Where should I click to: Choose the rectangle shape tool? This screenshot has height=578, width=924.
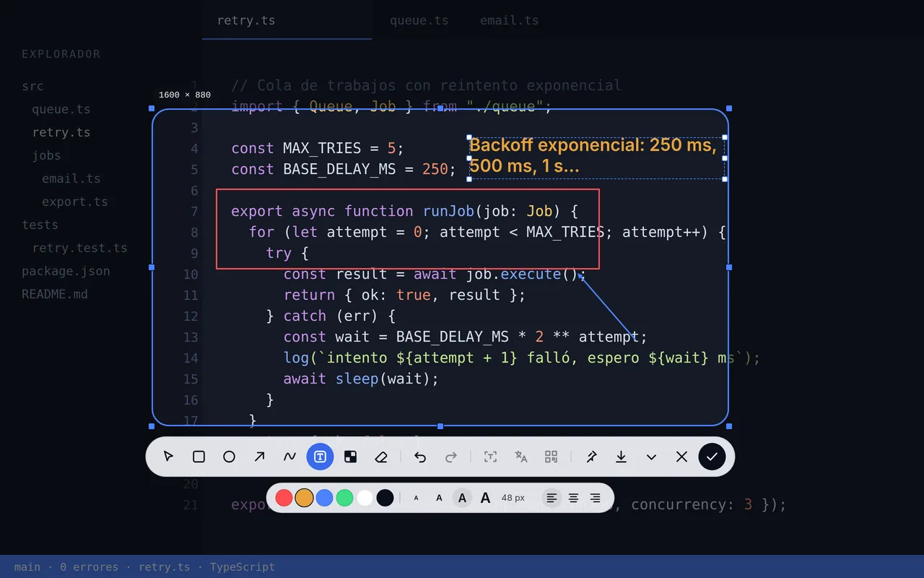coord(199,457)
